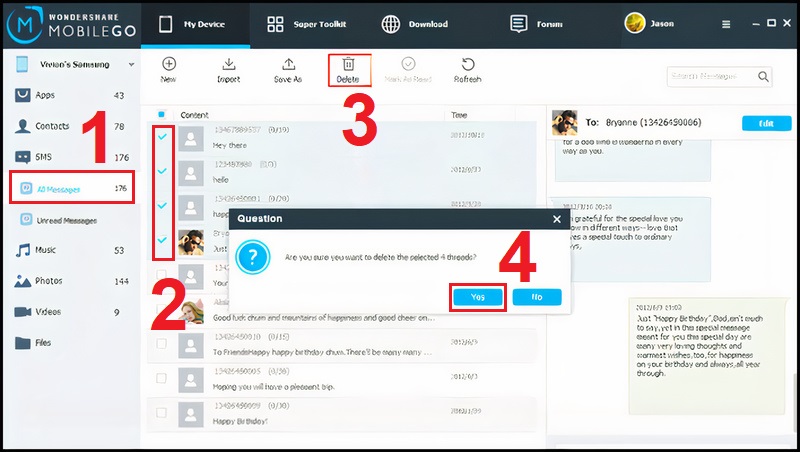Click the New message icon

point(169,64)
